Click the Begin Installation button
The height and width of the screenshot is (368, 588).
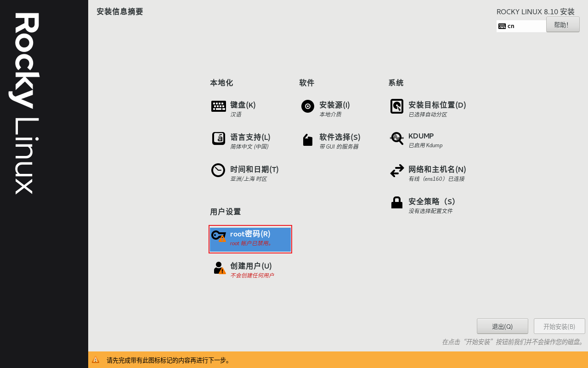click(x=559, y=326)
